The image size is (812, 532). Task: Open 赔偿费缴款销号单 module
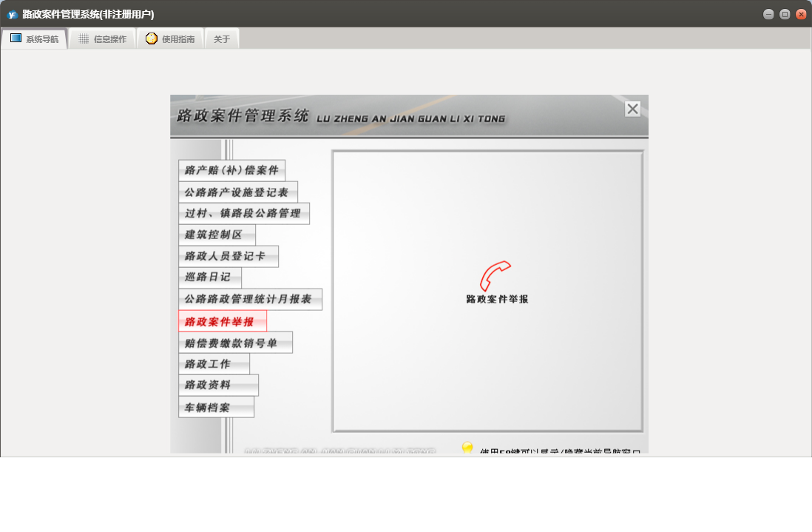pos(235,343)
